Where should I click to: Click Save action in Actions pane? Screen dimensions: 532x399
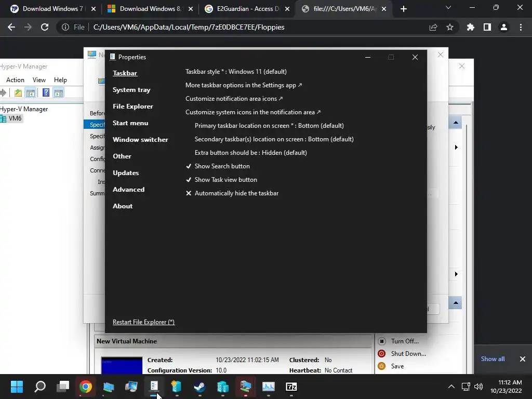(x=397, y=366)
